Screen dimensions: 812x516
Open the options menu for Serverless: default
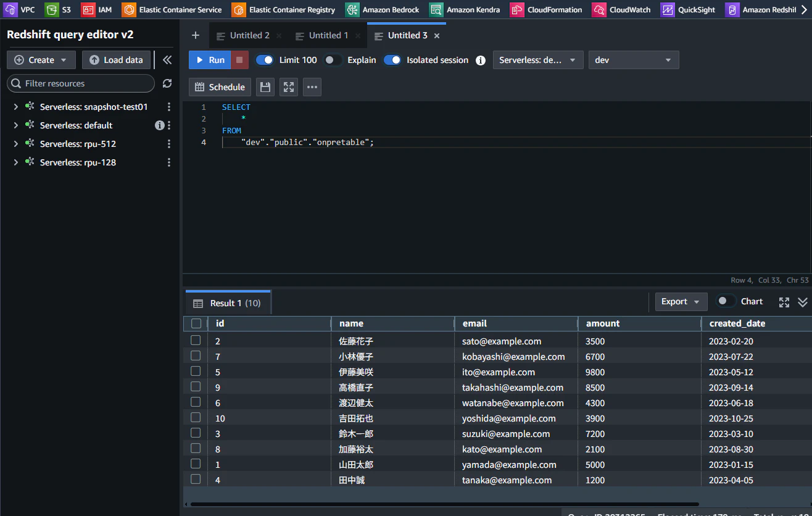169,125
